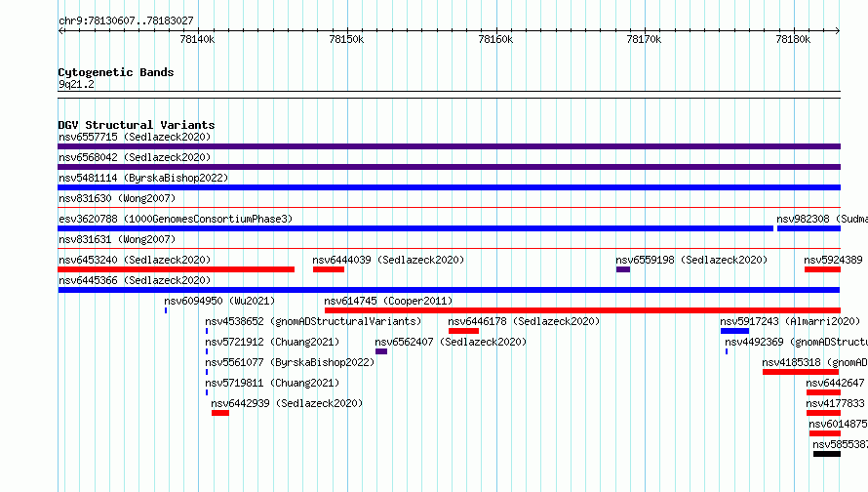The height and width of the screenshot is (492, 868).
Task: Click the nsv5719811 (Chuang2021) label
Action: coord(272,383)
